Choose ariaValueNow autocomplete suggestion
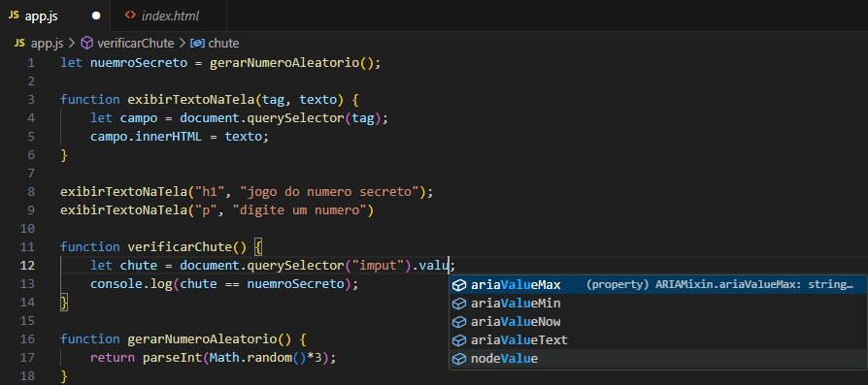This screenshot has height=385, width=868. (658, 322)
